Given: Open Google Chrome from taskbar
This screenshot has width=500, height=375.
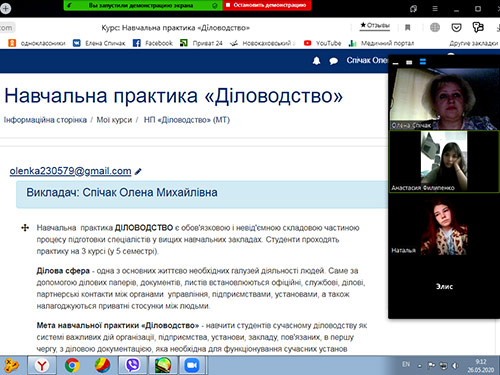Looking at the screenshot, I should point(72,365).
